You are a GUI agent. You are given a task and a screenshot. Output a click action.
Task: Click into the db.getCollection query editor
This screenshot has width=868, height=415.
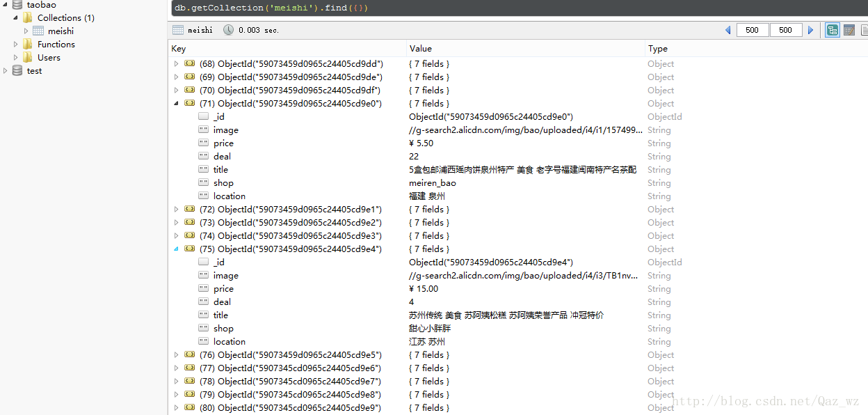519,8
